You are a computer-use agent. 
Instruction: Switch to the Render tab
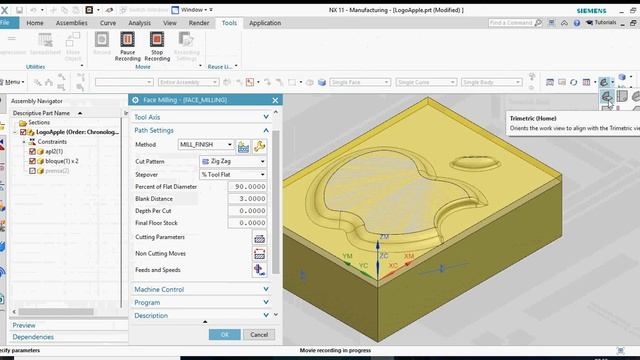click(199, 23)
